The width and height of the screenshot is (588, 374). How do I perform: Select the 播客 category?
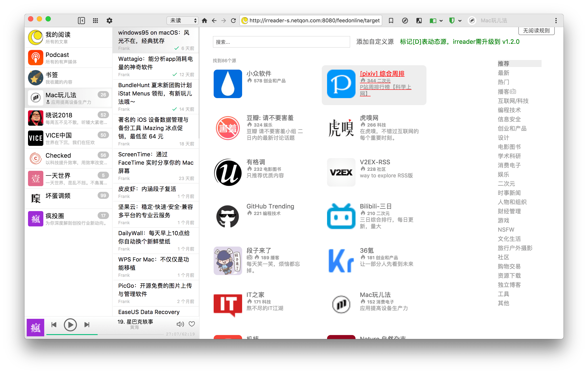(507, 92)
